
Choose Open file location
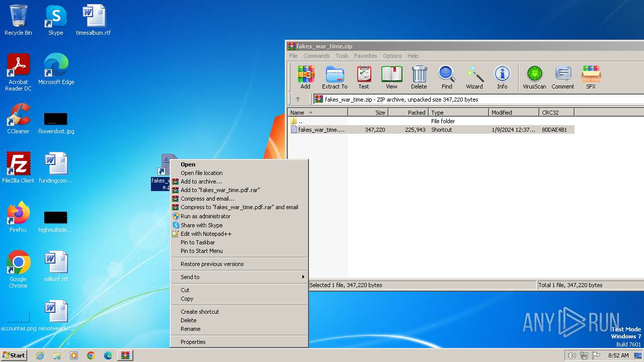click(x=239, y=173)
